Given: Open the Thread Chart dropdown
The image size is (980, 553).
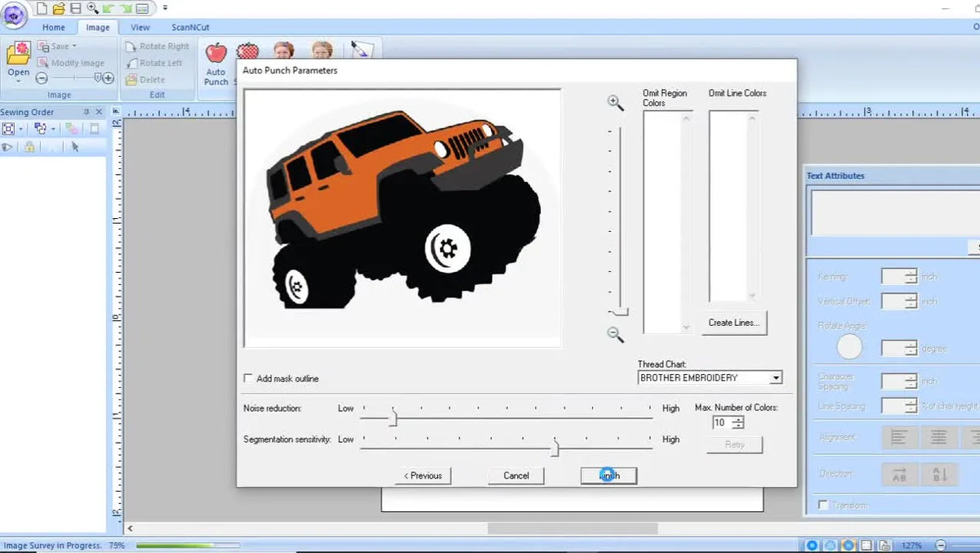Looking at the screenshot, I should [776, 377].
